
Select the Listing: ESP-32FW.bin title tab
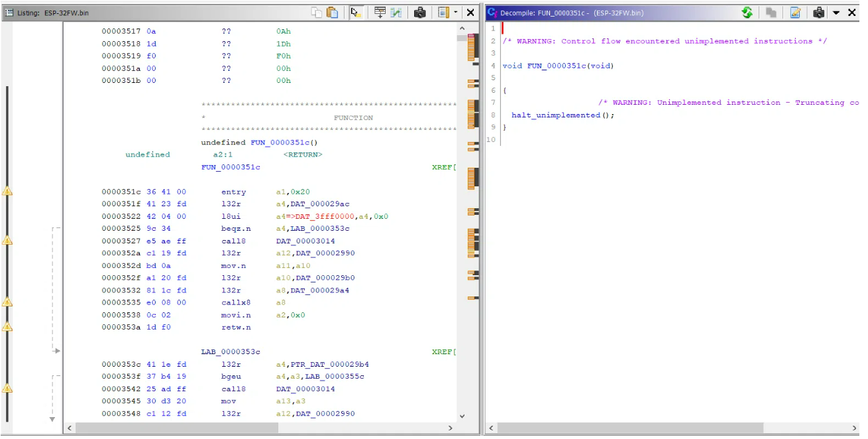pyautogui.click(x=46, y=11)
